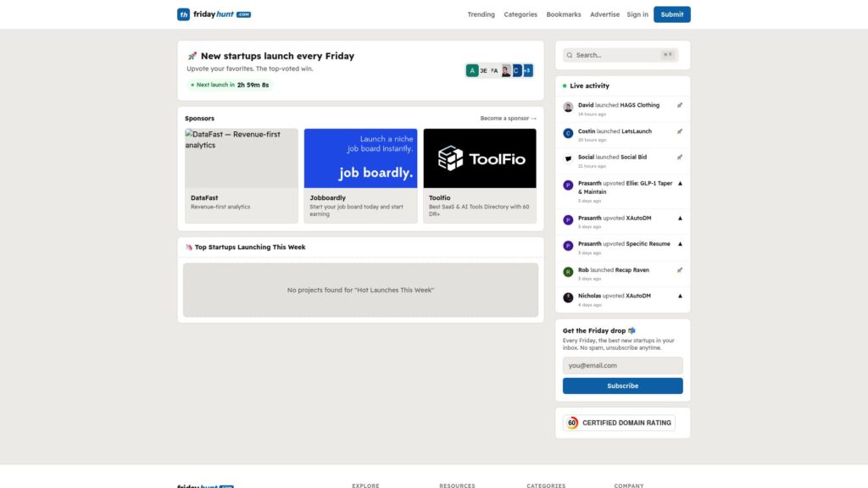Screen dimensions: 868x488
Task: Open Recap Raven in Live activity
Action: click(x=632, y=270)
